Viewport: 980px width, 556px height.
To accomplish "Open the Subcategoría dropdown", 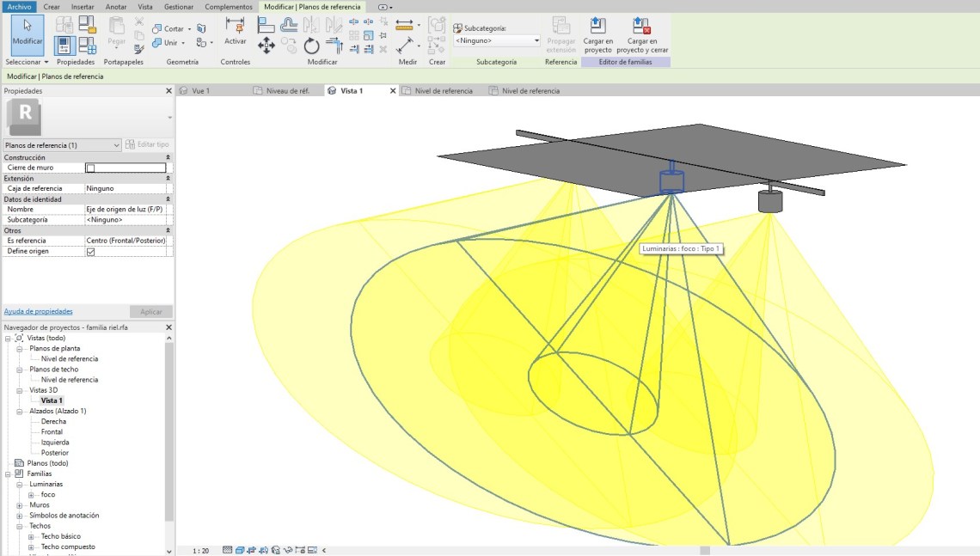I will tap(536, 40).
